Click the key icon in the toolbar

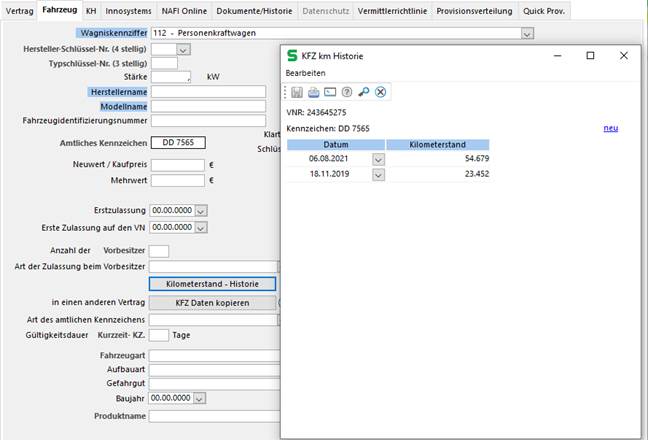[364, 92]
